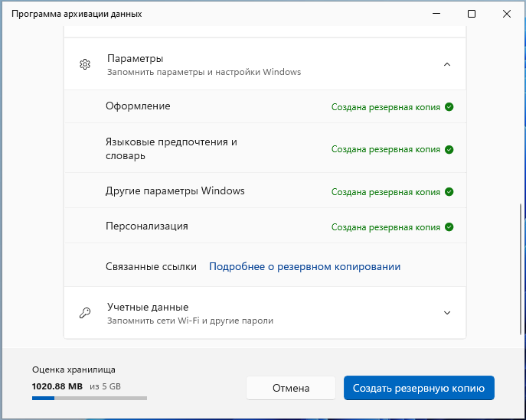This screenshot has height=420, width=526.
Task: Click Создана резервная копия status for Языковые предпочтения
Action: click(x=386, y=149)
